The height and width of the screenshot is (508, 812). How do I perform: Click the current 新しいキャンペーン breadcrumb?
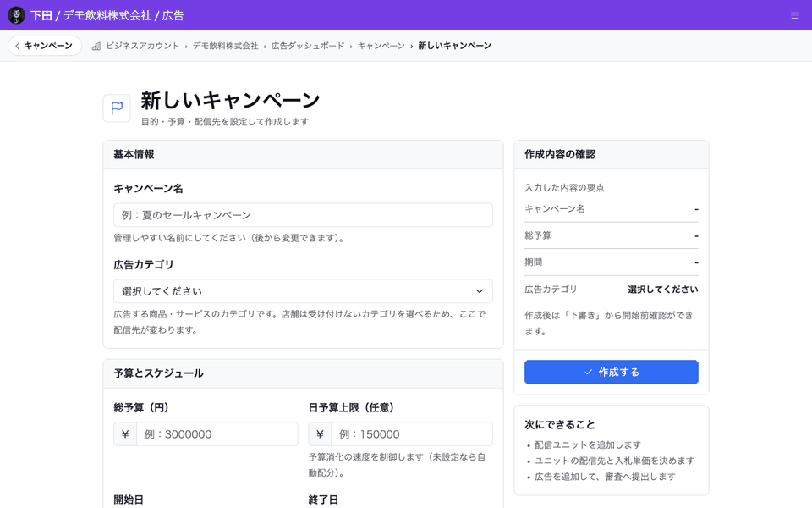455,46
